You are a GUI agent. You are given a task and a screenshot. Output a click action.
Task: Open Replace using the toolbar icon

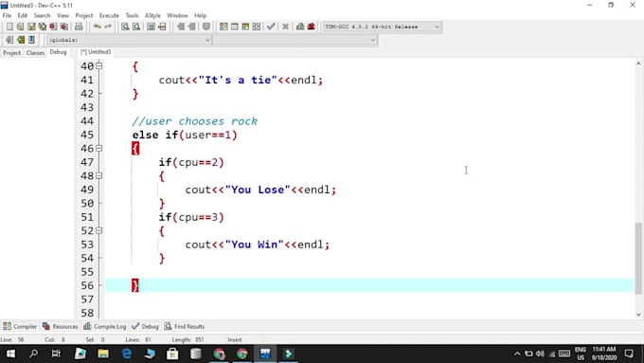coord(136,27)
